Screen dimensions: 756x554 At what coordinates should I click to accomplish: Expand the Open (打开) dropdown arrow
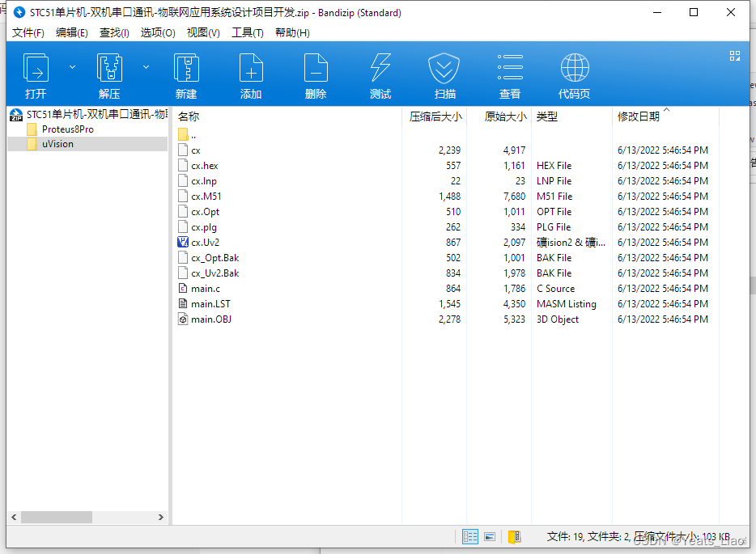[x=72, y=67]
